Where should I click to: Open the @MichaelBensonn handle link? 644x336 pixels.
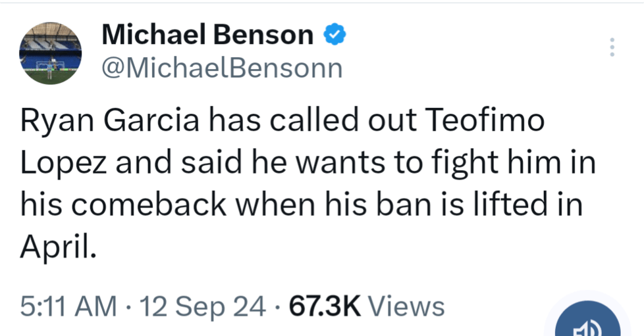tap(222, 68)
